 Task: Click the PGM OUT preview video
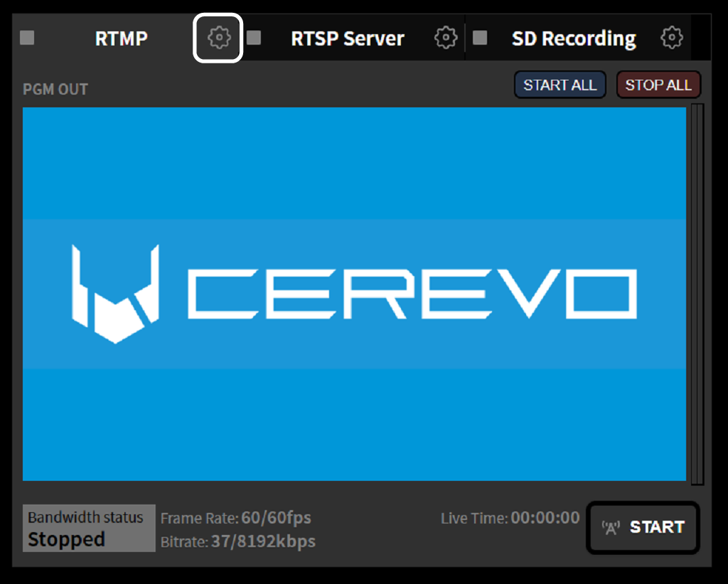click(354, 294)
